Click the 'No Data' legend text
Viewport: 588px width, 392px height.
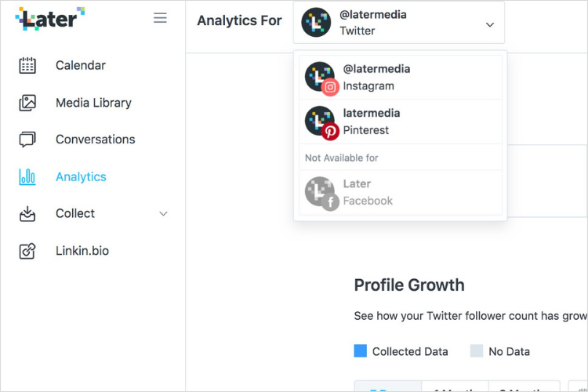pyautogui.click(x=509, y=351)
